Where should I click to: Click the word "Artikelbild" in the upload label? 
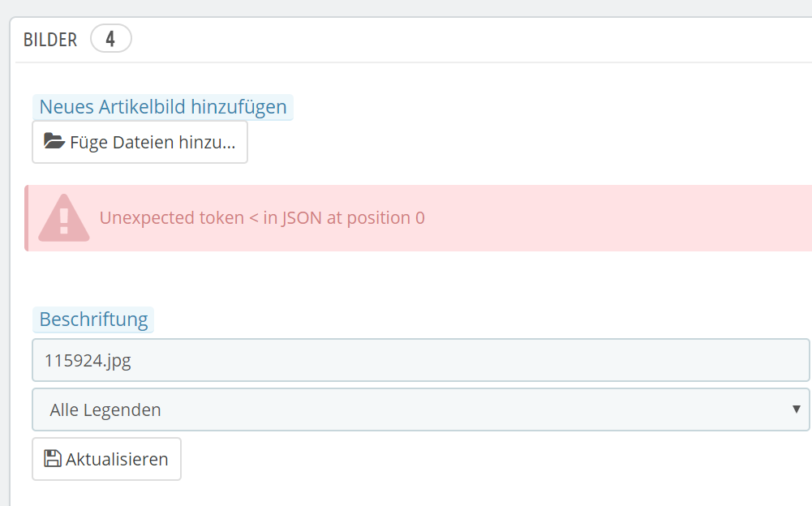[x=143, y=107]
